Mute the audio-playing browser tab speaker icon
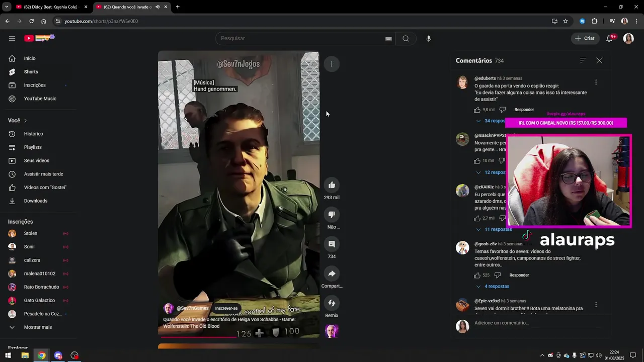The height and width of the screenshot is (362, 644). pyautogui.click(x=157, y=7)
